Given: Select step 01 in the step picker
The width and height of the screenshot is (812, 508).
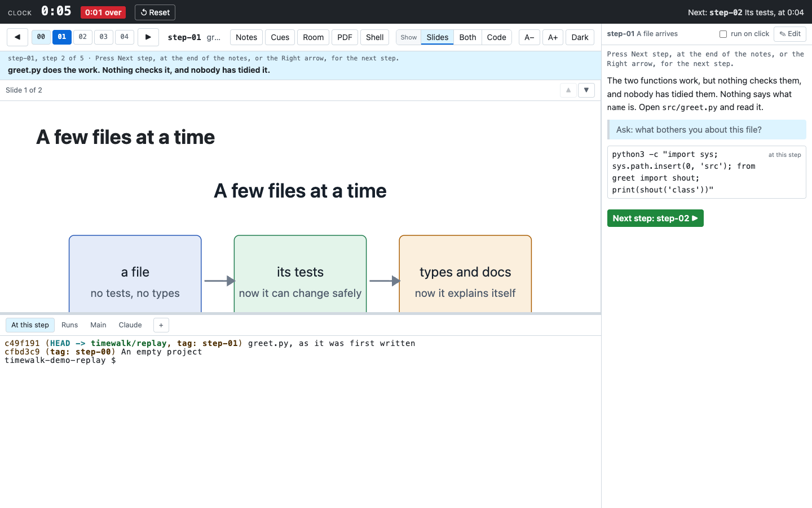Looking at the screenshot, I should coord(62,37).
